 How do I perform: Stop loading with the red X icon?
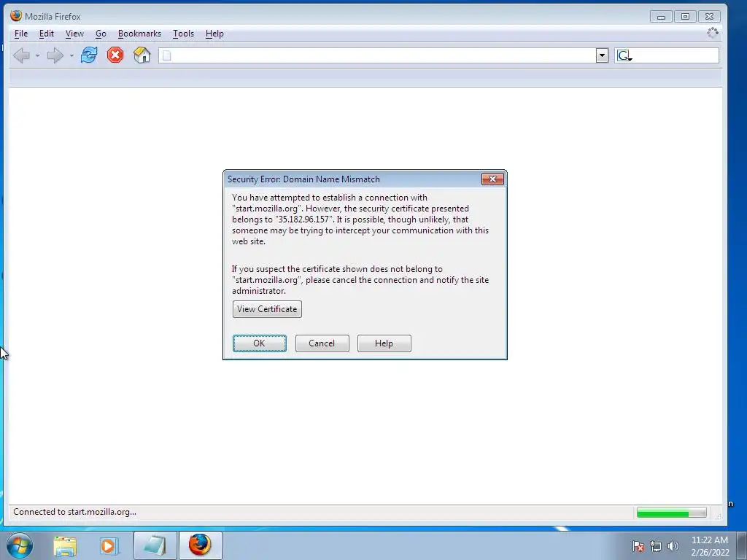pos(115,55)
